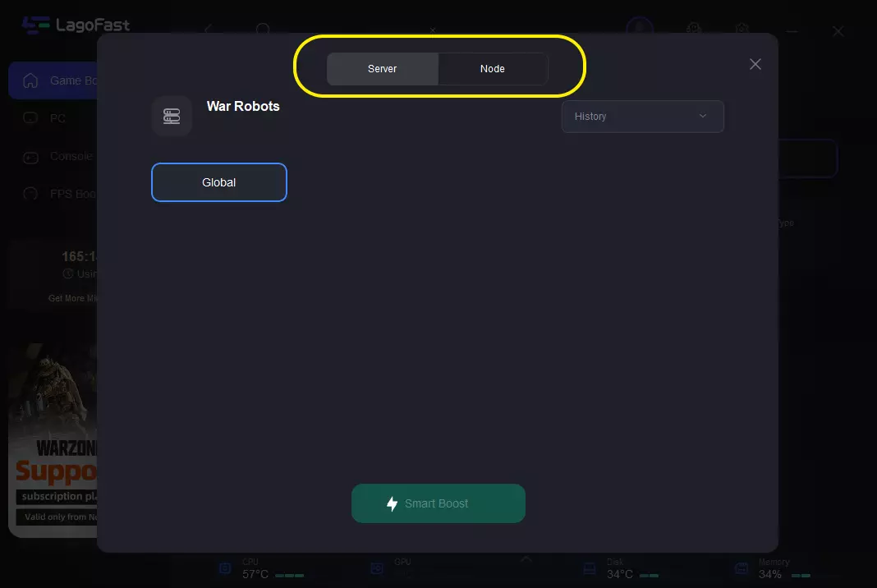This screenshot has width=877, height=588.
Task: Click the CPU 57°C reading
Action: pyautogui.click(x=255, y=575)
